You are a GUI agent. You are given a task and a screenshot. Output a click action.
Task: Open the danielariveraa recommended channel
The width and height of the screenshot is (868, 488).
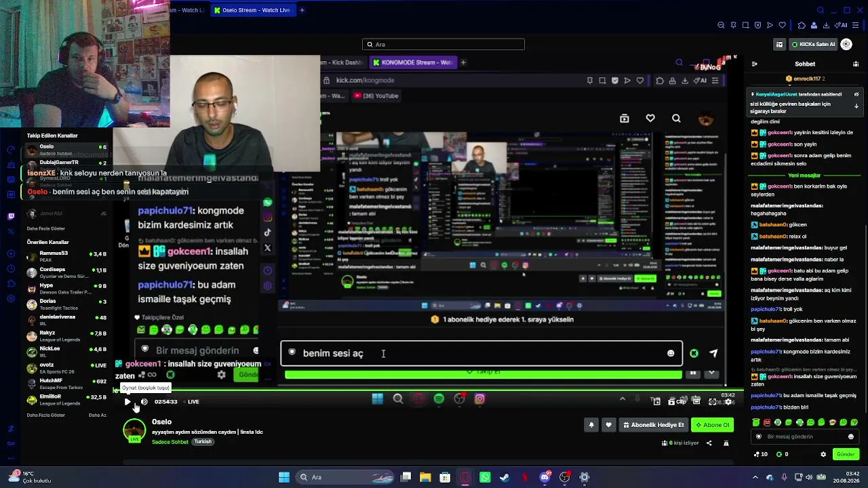point(66,320)
